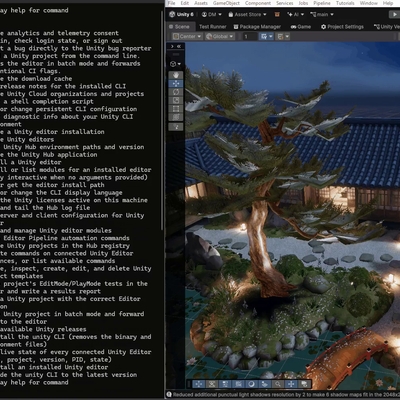Image resolution: width=400 pixels, height=400 pixels.
Task: Open the Assets menu
Action: 201,3
